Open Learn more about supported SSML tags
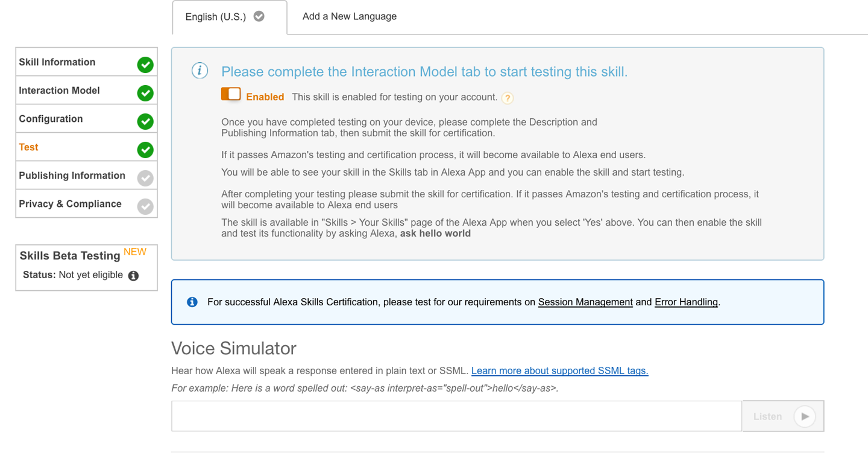Screen dimensions: 868x458 559,371
